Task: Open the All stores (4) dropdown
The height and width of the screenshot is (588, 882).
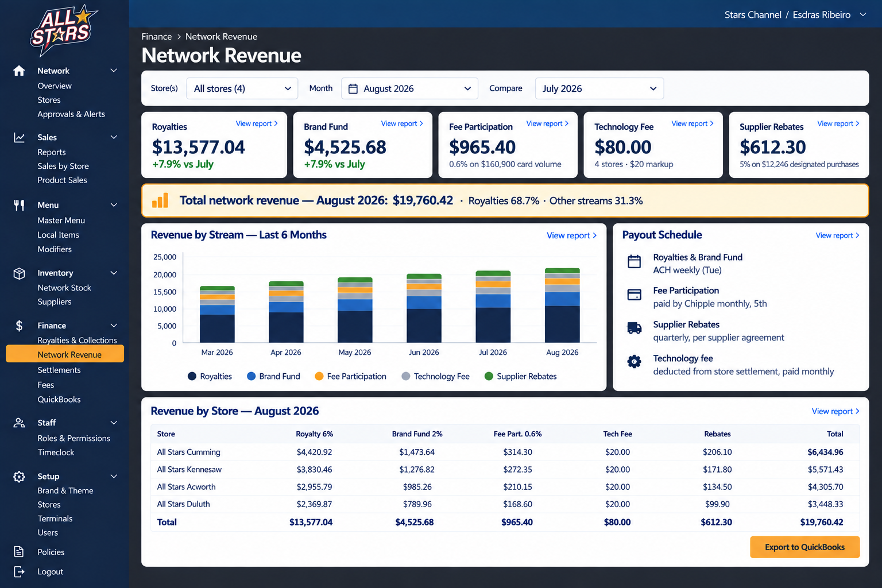Action: (242, 88)
